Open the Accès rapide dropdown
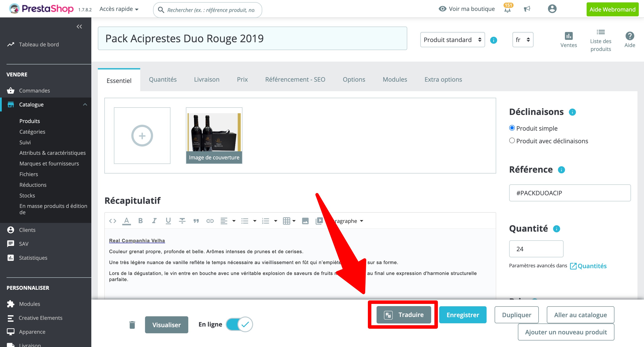This screenshot has width=644, height=347. [x=119, y=9]
